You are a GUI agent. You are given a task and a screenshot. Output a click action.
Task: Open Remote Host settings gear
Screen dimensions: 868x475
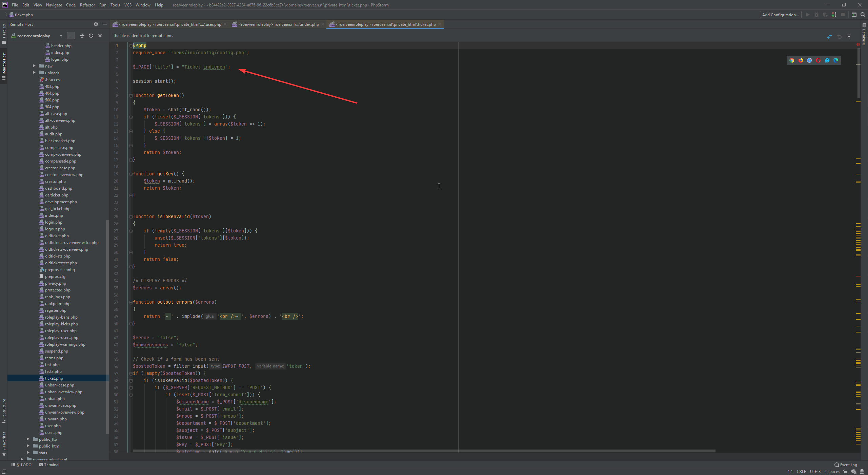click(x=96, y=24)
